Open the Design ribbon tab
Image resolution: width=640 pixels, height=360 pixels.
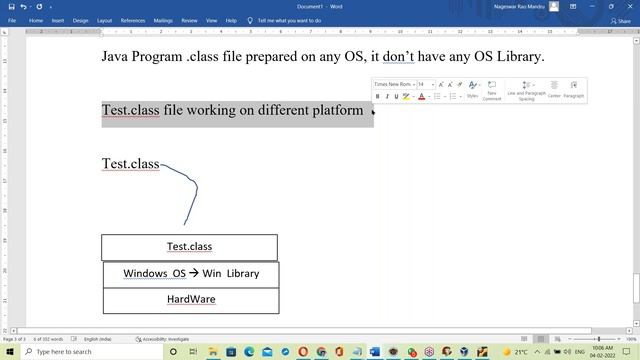(x=80, y=20)
